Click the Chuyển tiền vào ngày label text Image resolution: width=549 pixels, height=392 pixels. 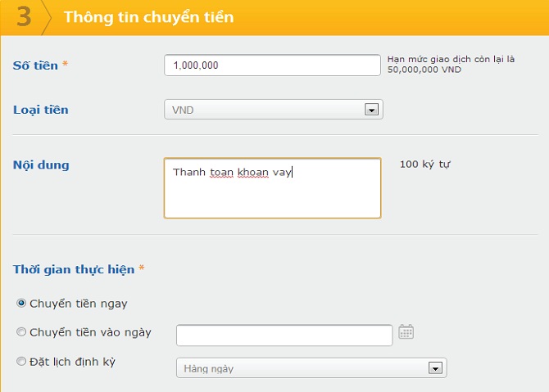pos(90,332)
